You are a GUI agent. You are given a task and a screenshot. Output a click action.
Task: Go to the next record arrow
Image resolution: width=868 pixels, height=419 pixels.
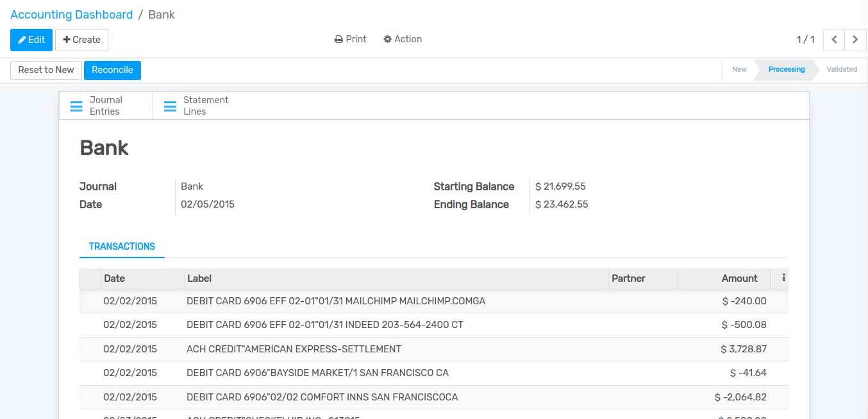pyautogui.click(x=855, y=40)
